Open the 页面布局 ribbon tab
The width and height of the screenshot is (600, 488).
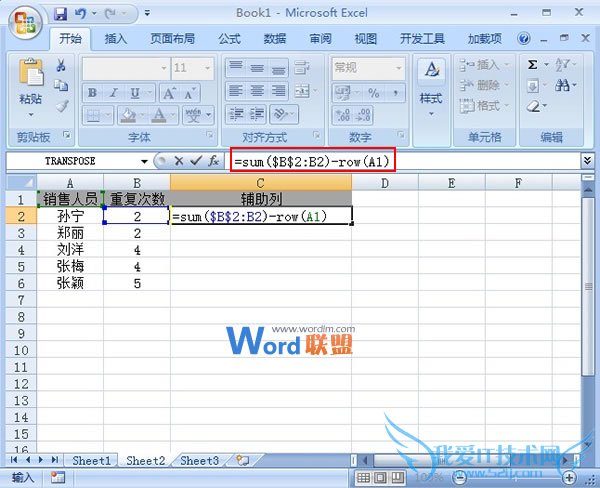coord(172,38)
